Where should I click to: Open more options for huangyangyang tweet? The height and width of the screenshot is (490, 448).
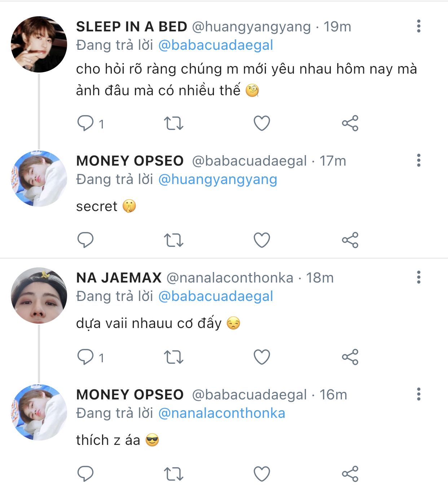click(418, 26)
